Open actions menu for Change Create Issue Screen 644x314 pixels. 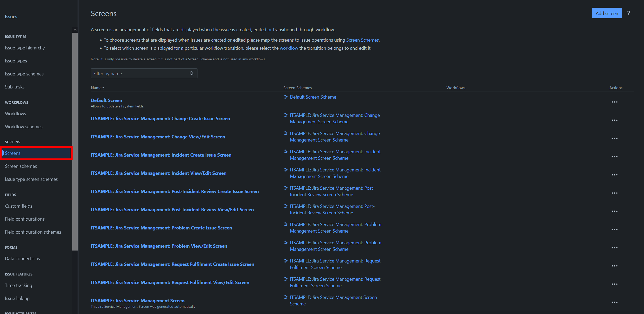614,120
